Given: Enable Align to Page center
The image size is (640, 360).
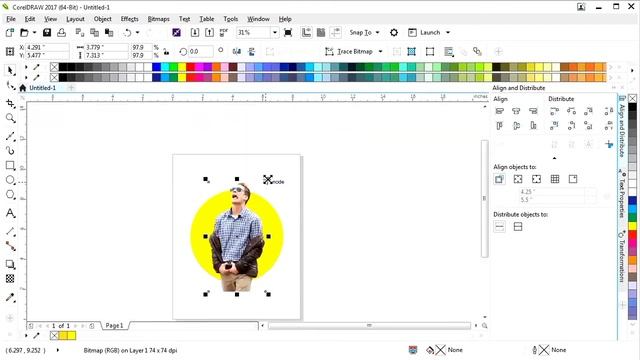Looking at the screenshot, I should pyautogui.click(x=536, y=179).
